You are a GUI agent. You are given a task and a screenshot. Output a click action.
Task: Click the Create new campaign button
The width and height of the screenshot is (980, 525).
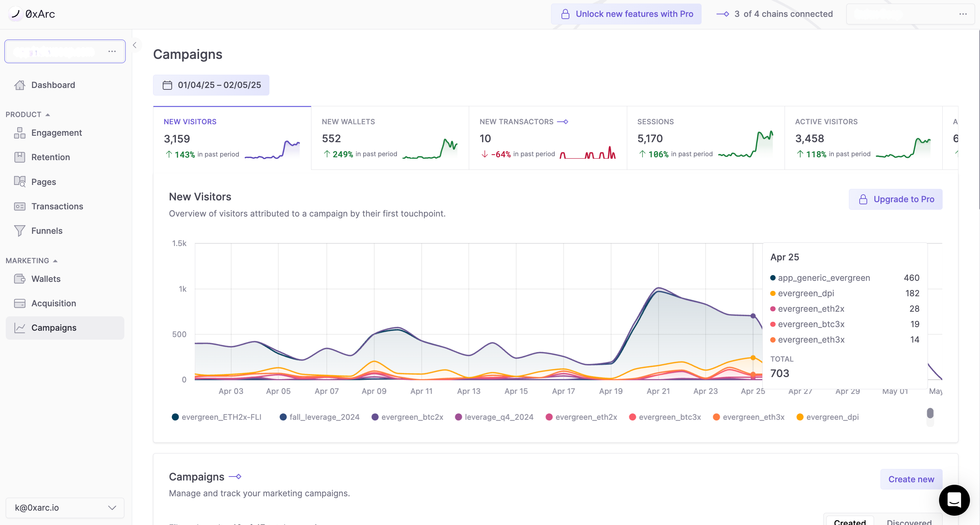[x=911, y=479]
